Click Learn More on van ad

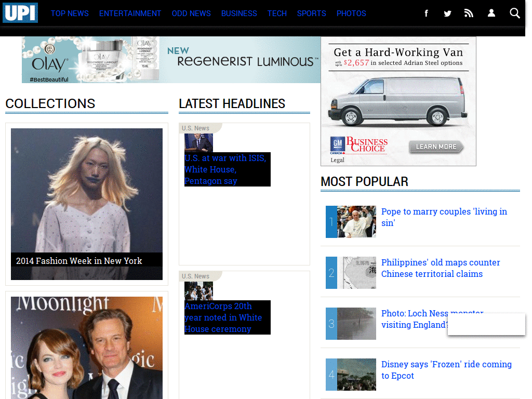coord(436,147)
